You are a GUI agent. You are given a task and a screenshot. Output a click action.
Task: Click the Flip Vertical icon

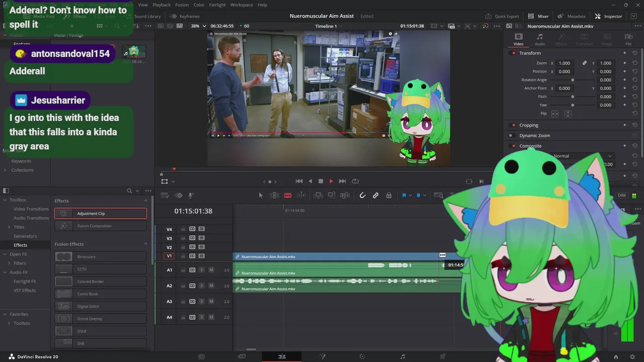coord(568,114)
